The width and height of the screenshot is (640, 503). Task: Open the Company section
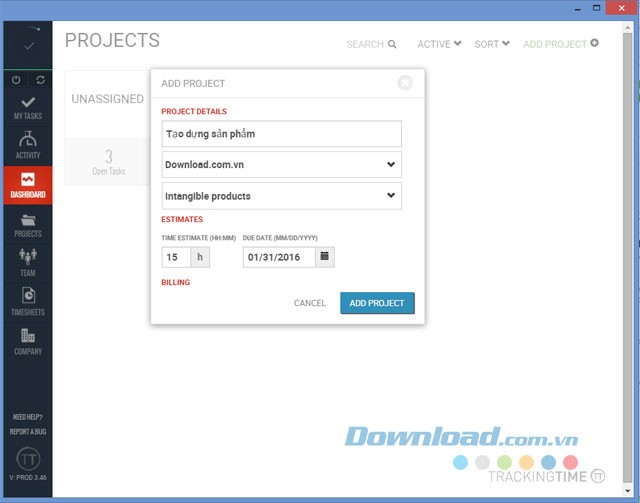tap(27, 341)
